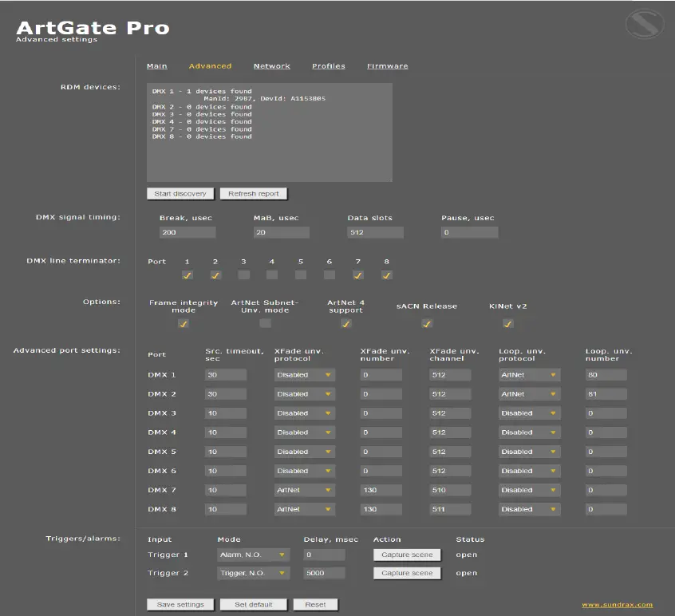Click the Pause usec input field
Image resolution: width=675 pixels, height=616 pixels.
pos(470,232)
